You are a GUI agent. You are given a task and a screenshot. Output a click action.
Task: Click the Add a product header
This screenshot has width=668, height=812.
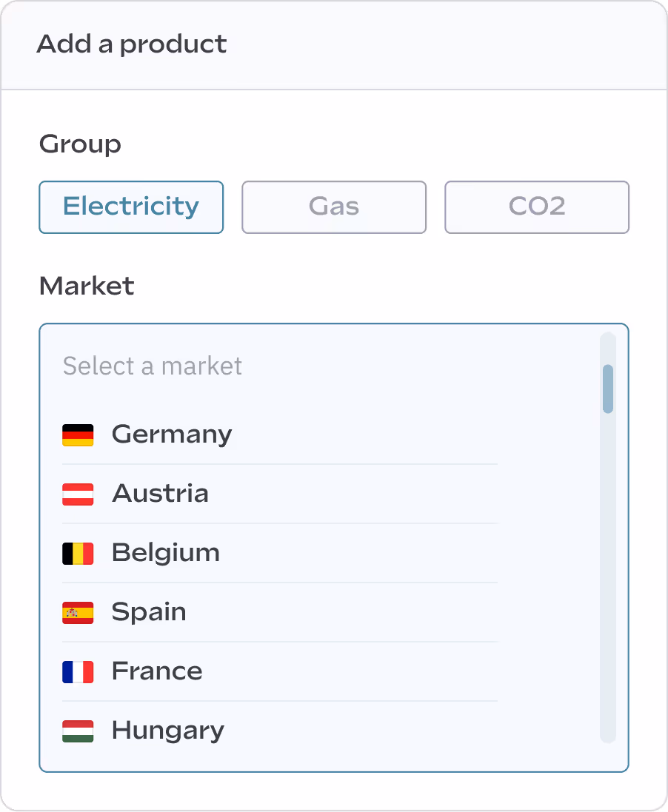click(130, 44)
